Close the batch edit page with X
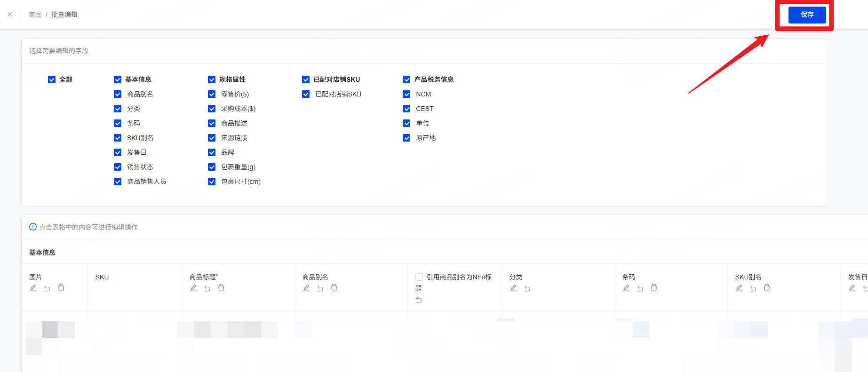The height and width of the screenshot is (372, 868). click(x=10, y=14)
